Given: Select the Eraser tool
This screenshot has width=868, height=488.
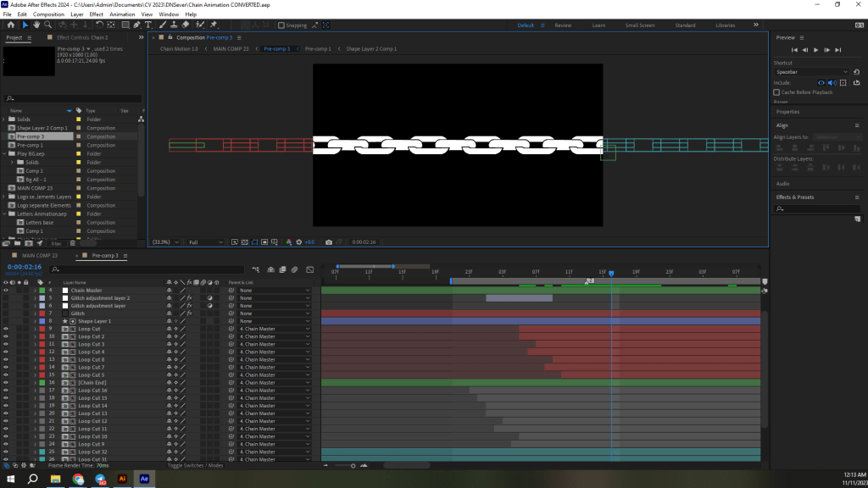Looking at the screenshot, I should [186, 25].
